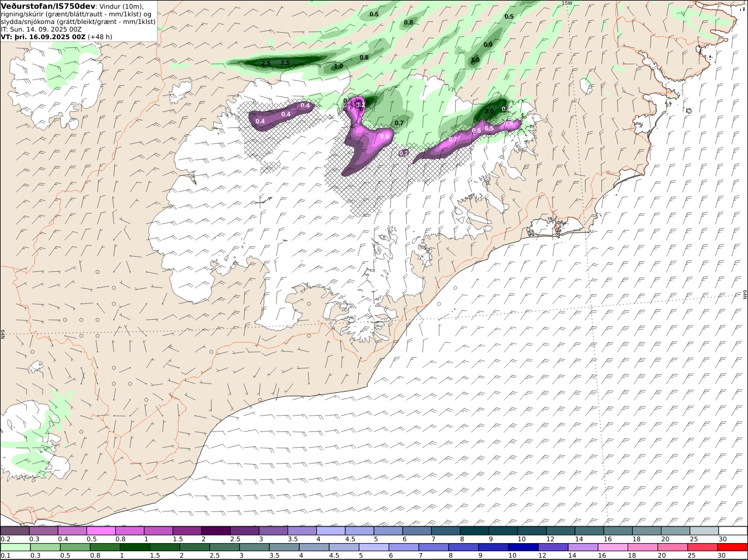Click the 25 label in the top legend
Image resolution: width=748 pixels, height=560 pixels.
(694, 539)
